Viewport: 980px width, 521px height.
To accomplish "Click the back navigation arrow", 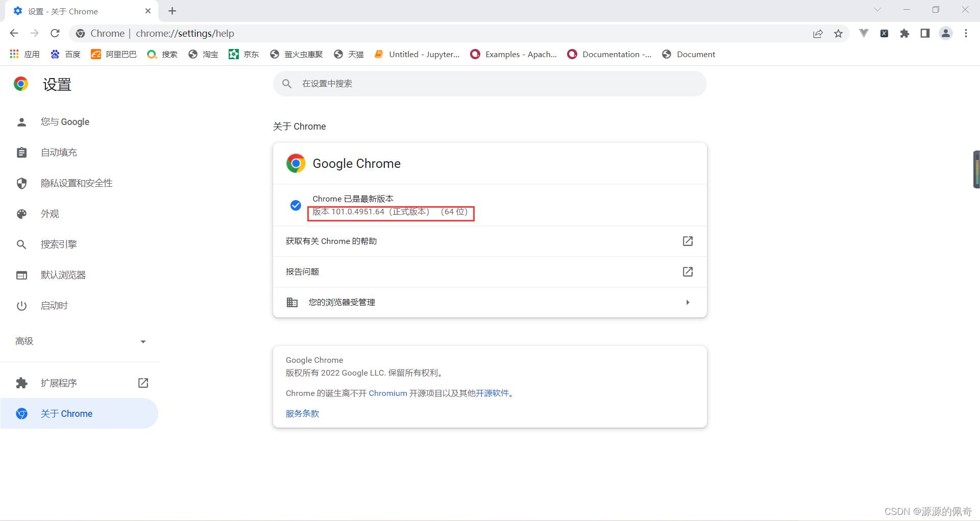I will (x=14, y=33).
